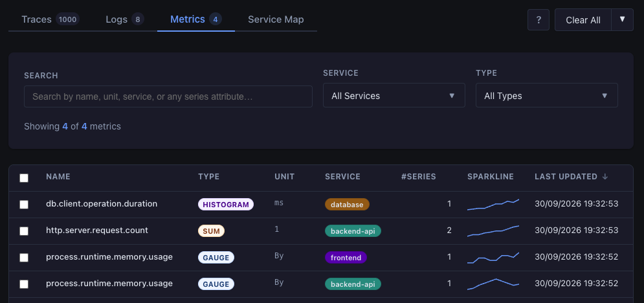Click the backend-api tag in request.count row
This screenshot has height=303, width=644.
353,231
